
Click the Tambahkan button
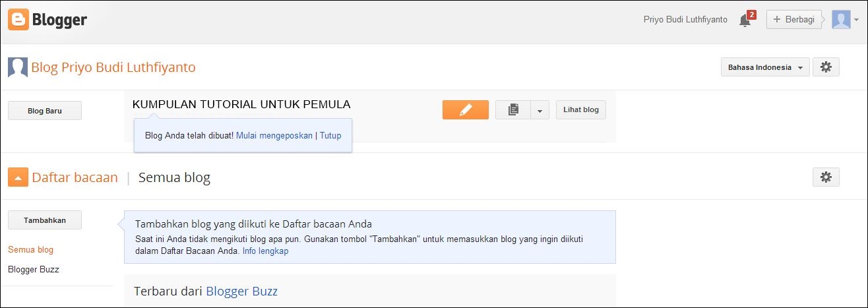coord(45,220)
